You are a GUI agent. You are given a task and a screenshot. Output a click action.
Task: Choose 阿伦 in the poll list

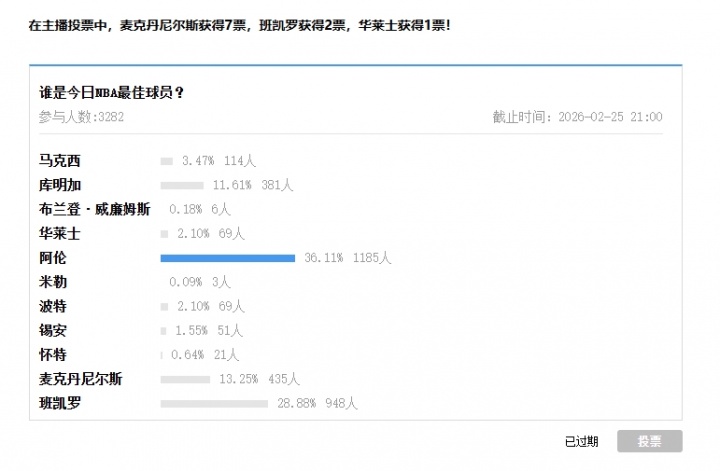coord(52,258)
